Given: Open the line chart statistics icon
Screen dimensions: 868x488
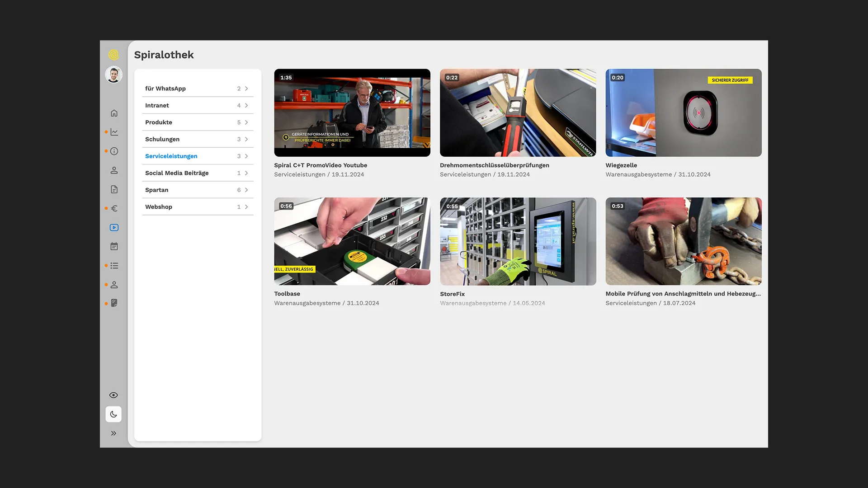Looking at the screenshot, I should [x=114, y=132].
